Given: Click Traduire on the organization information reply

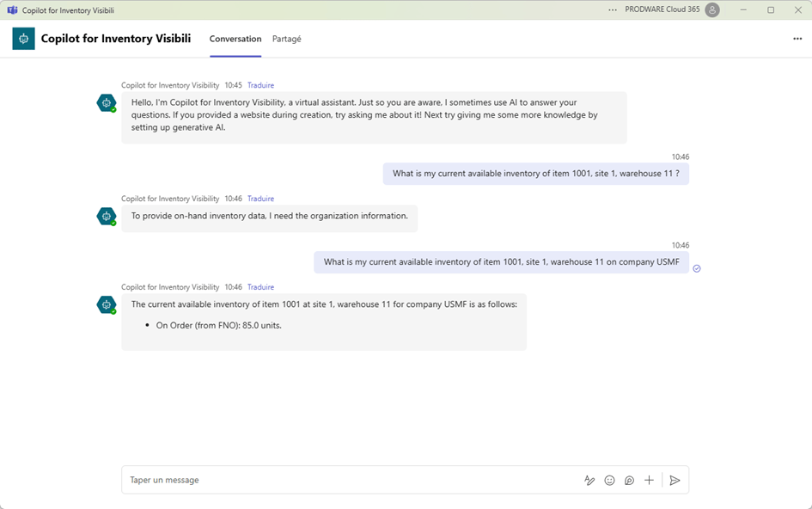Looking at the screenshot, I should coord(260,199).
